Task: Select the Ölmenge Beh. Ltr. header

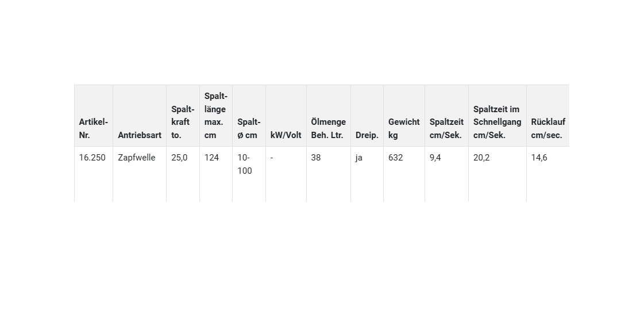Action: tap(328, 128)
